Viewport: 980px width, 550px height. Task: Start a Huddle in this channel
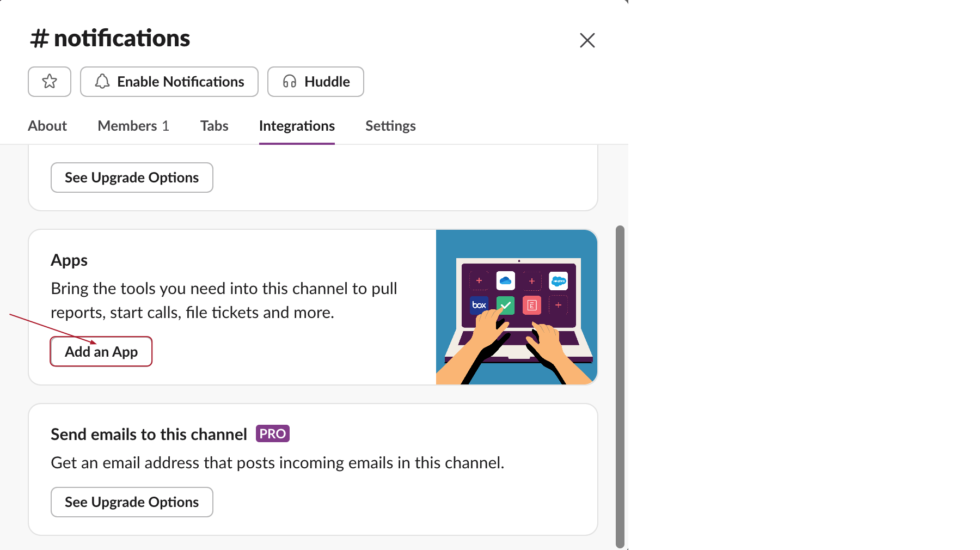pos(316,82)
